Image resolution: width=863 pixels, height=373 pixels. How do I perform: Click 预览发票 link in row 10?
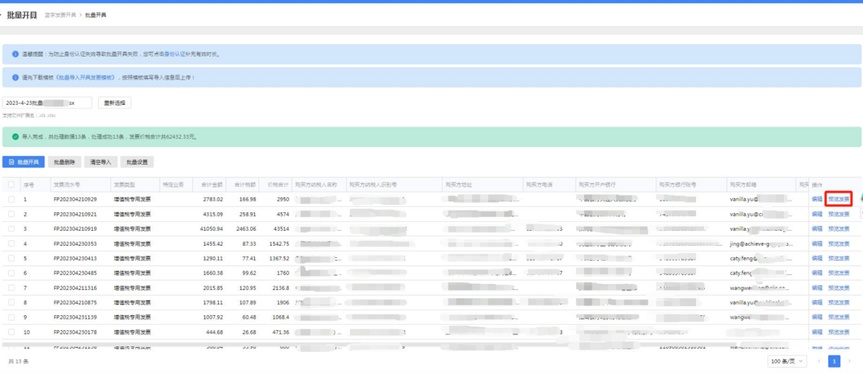coord(839,332)
